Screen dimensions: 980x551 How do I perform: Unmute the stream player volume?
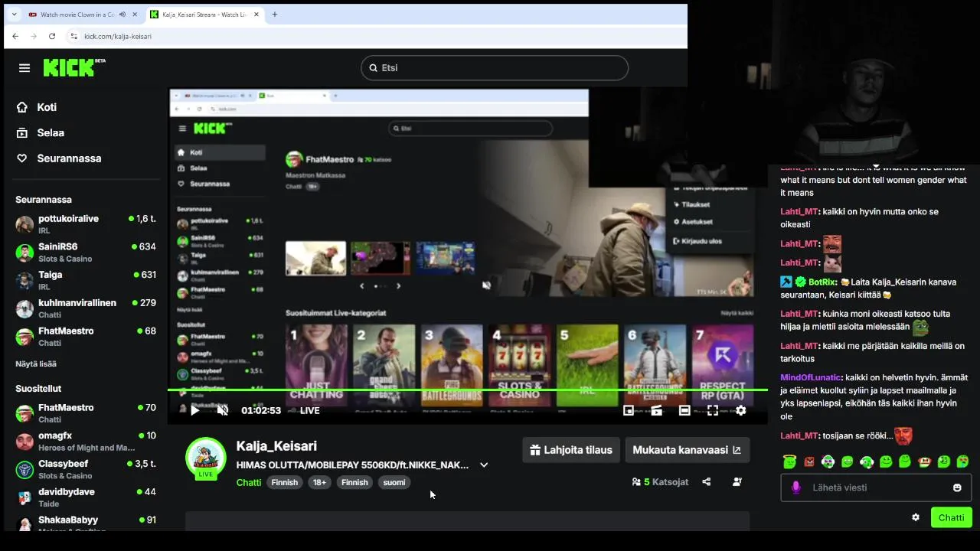click(x=223, y=410)
